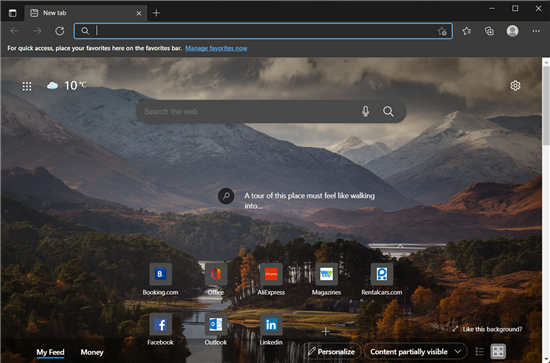Maximize the browser window

[x=515, y=9]
